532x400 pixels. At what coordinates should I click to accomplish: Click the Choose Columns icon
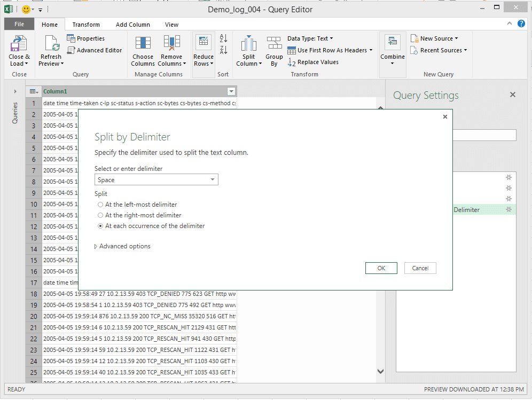[143, 43]
